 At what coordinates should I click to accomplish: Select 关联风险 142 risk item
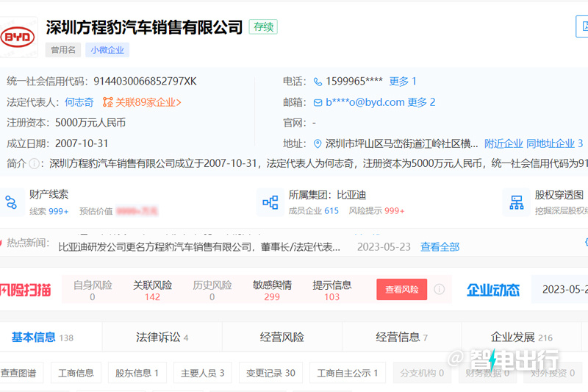tap(152, 291)
